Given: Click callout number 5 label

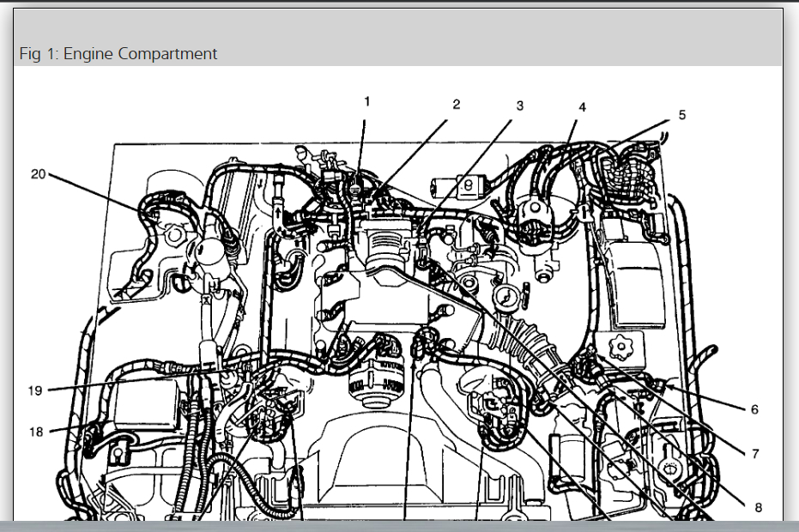Looking at the screenshot, I should [681, 115].
